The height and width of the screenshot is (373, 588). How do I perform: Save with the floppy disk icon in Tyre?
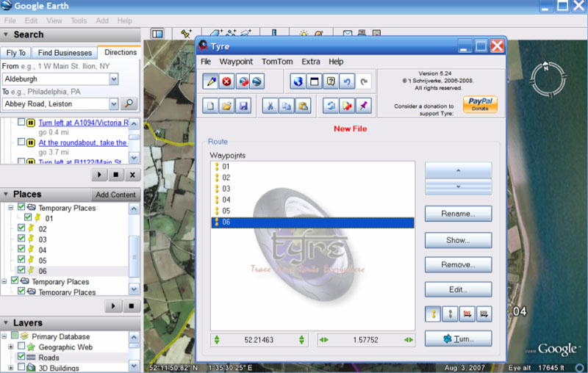(x=243, y=106)
